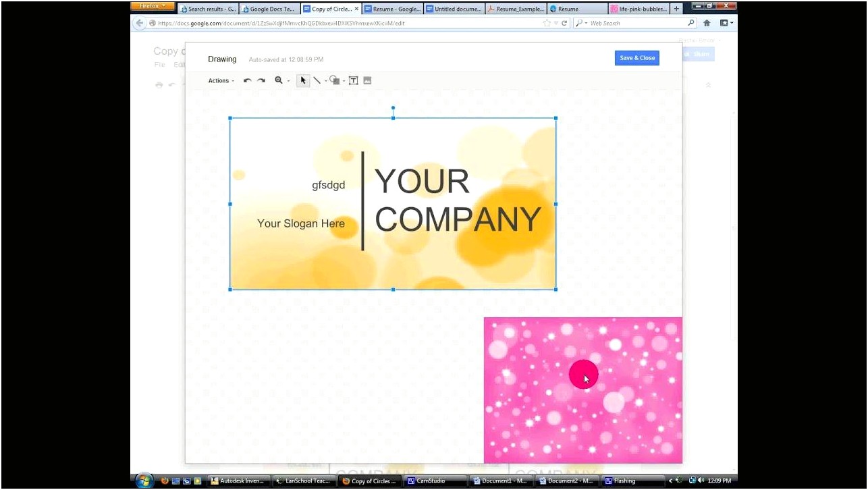Open the bookmarks menu icon
Screen dimensions: 868x490
(726, 23)
